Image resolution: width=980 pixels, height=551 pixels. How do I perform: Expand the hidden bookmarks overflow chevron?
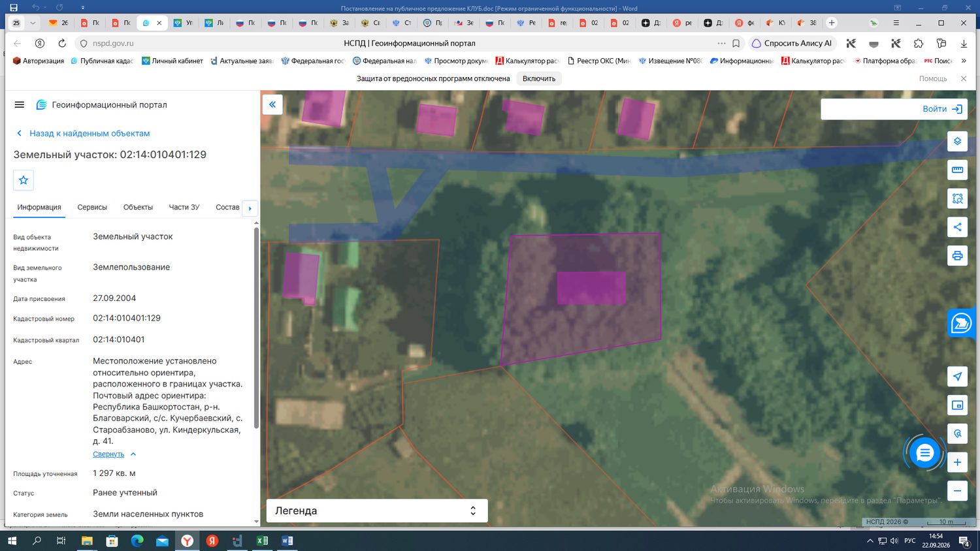(x=964, y=61)
